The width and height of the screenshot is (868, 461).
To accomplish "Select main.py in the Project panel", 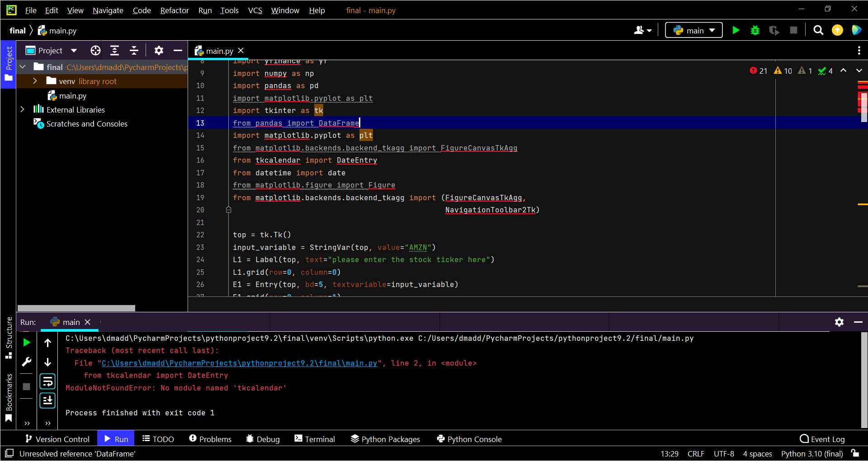I will click(x=72, y=95).
